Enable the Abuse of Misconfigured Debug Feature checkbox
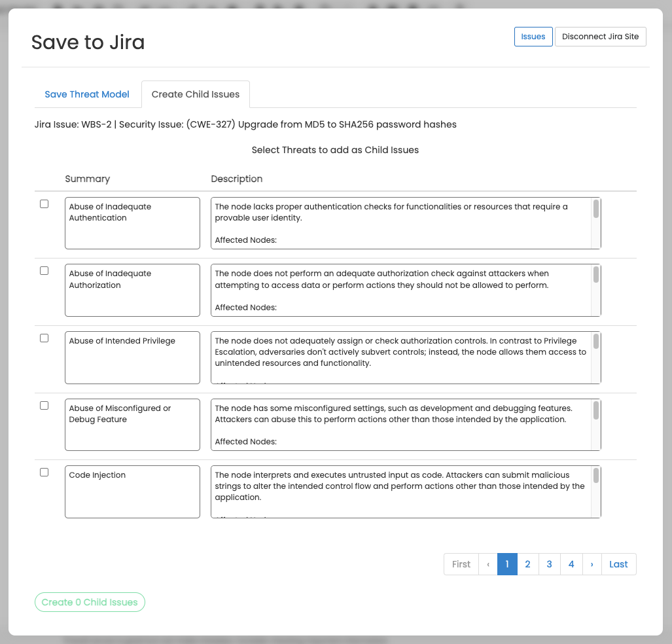The image size is (672, 644). (44, 405)
